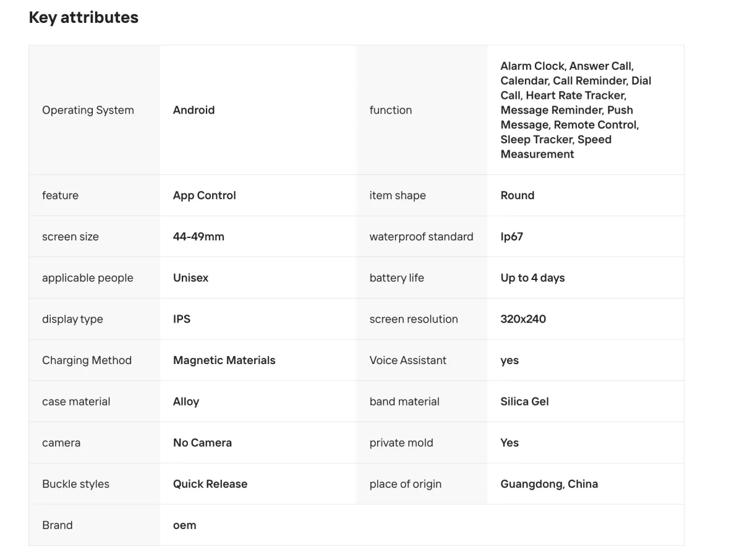Viewport: 742px width, 560px height.
Task: Click the Key attributes heading
Action: 83,17
